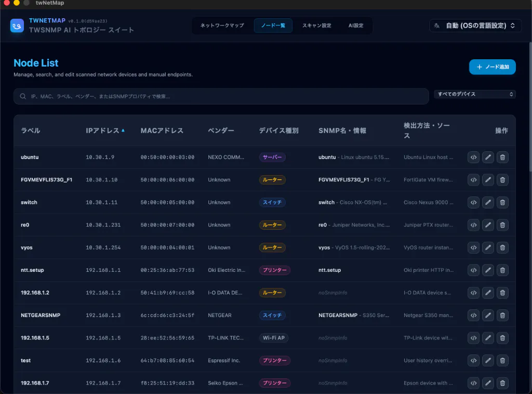Delete the FGVMEVFLIS73G_F1 node
This screenshot has width=532, height=394.
(502, 180)
